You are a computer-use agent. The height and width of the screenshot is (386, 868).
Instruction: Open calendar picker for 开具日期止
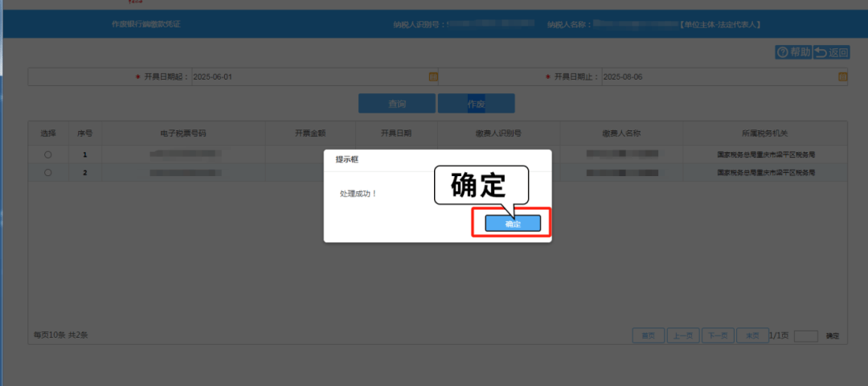click(x=842, y=77)
